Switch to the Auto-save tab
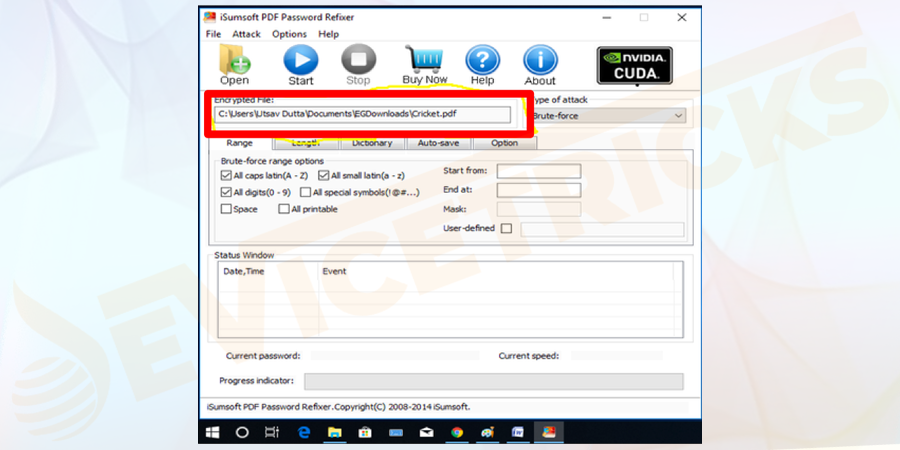900x450 pixels. click(x=439, y=143)
